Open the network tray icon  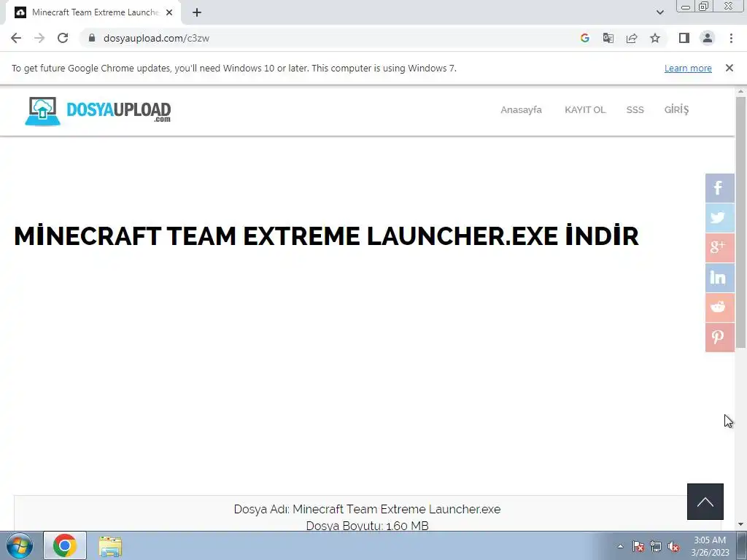click(x=656, y=546)
